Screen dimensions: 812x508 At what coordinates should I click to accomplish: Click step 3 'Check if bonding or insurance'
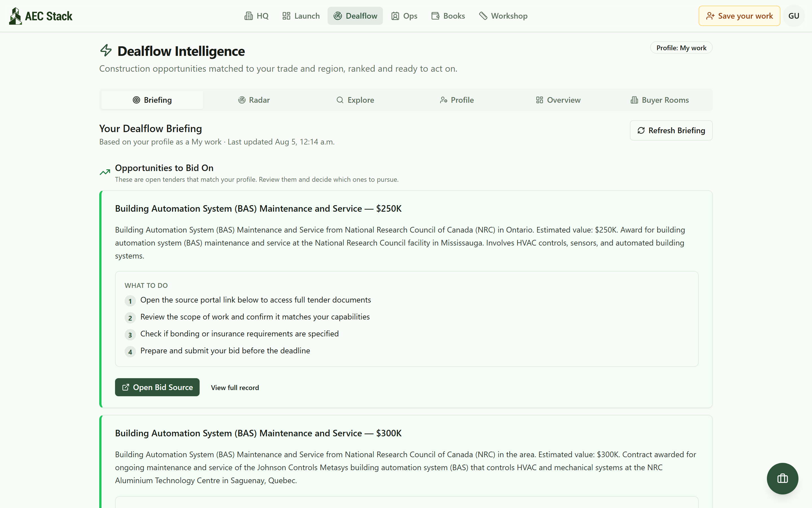click(x=239, y=334)
